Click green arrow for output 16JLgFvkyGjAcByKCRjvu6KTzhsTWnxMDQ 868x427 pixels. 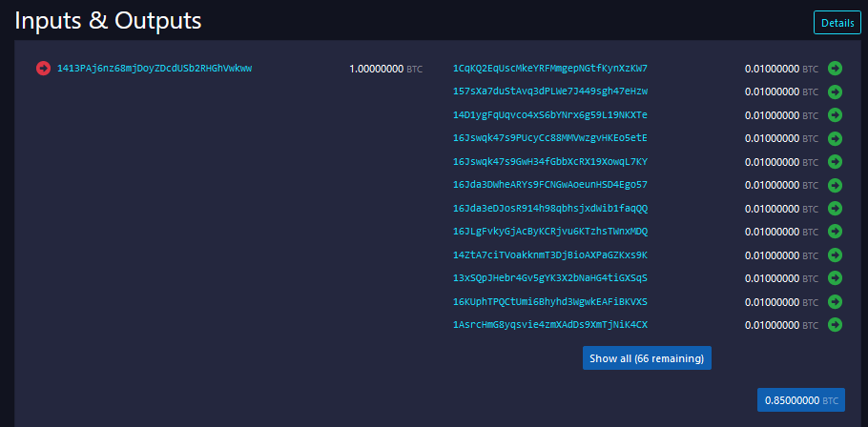(835, 232)
